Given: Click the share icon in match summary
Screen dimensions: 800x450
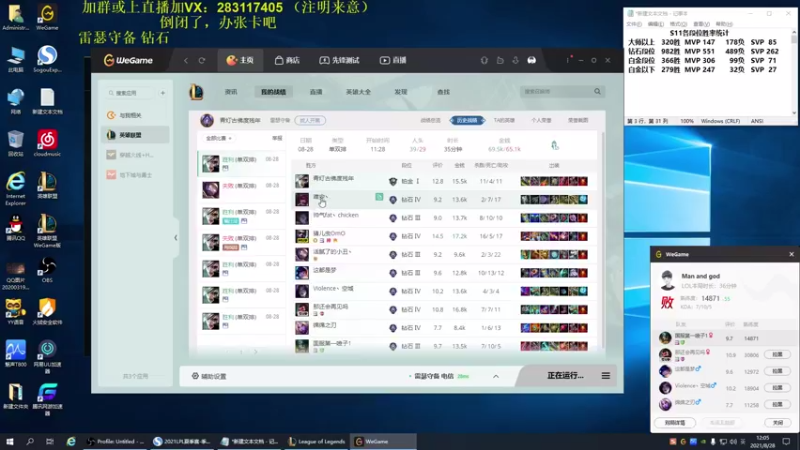Looking at the screenshot, I should (x=555, y=146).
